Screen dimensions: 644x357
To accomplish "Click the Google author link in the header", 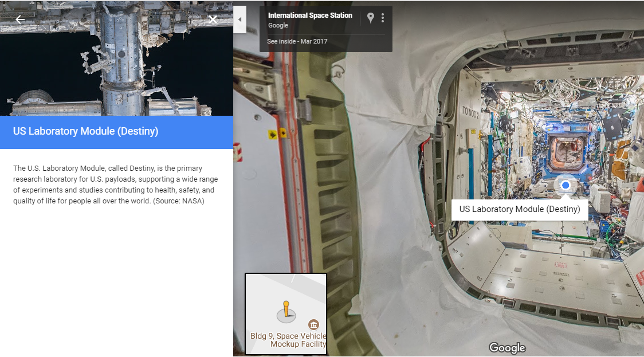I will click(278, 25).
